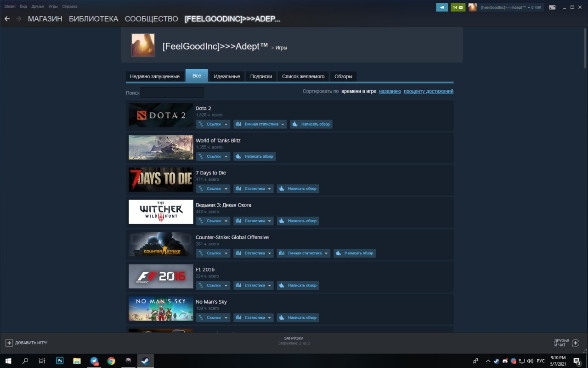The image size is (588, 368).
Task: Click the small avatar in the top bar
Action: 472,7
